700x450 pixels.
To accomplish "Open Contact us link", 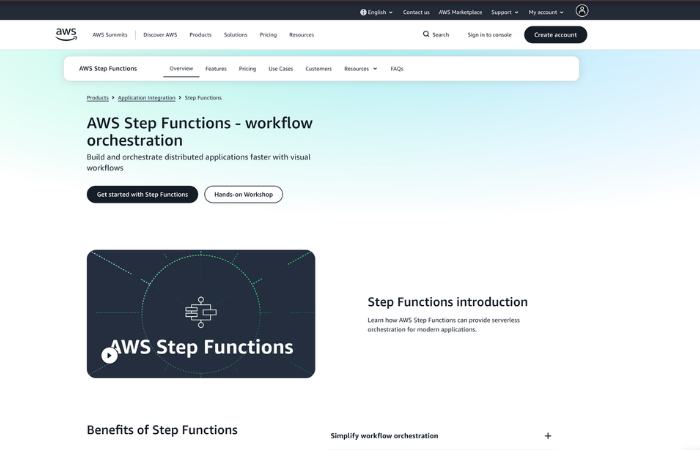I will click(416, 12).
